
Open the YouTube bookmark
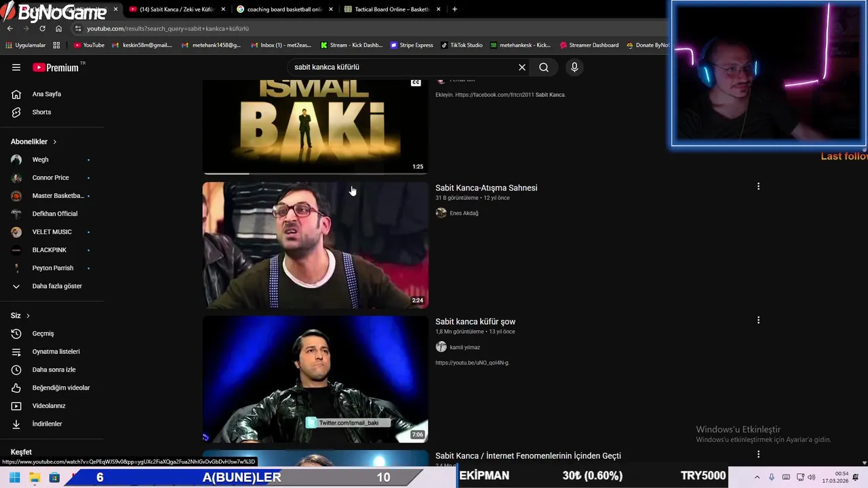tap(89, 45)
